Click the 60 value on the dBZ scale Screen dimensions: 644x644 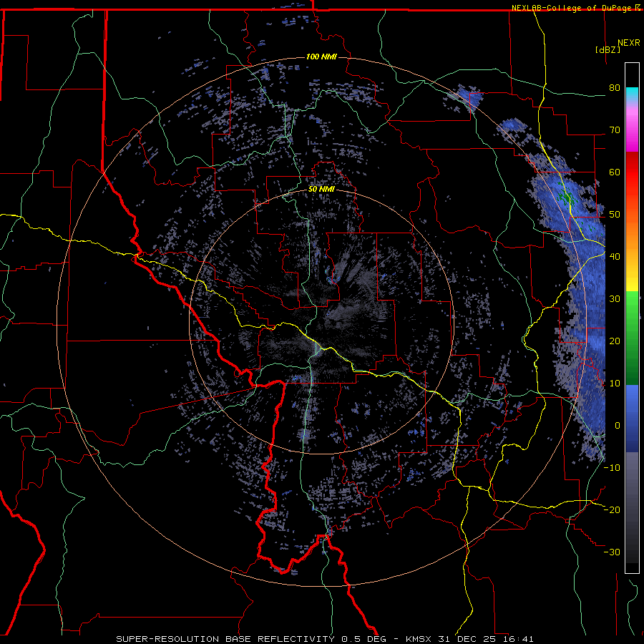click(615, 172)
